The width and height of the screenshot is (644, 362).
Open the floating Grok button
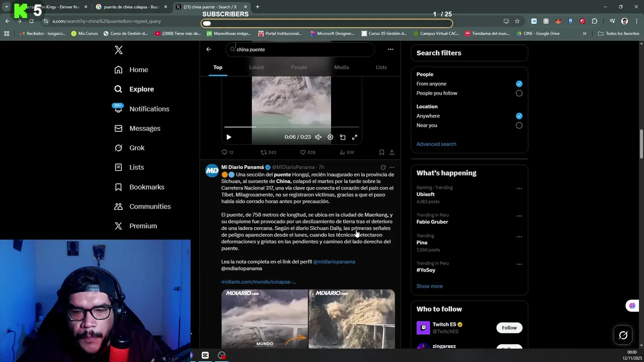coord(623,335)
